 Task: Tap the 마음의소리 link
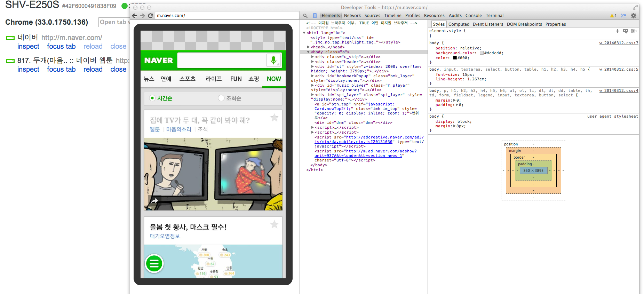[178, 129]
